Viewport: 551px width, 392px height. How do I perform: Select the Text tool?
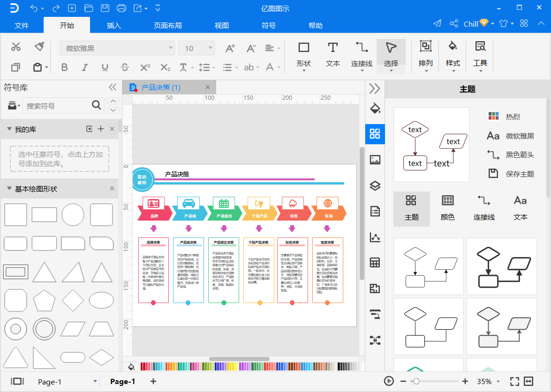point(332,54)
